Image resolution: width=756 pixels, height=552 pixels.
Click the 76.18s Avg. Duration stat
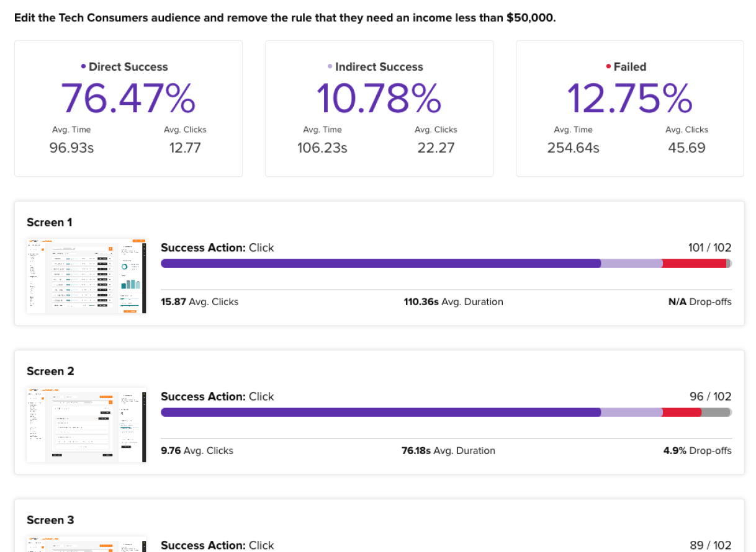coord(448,451)
